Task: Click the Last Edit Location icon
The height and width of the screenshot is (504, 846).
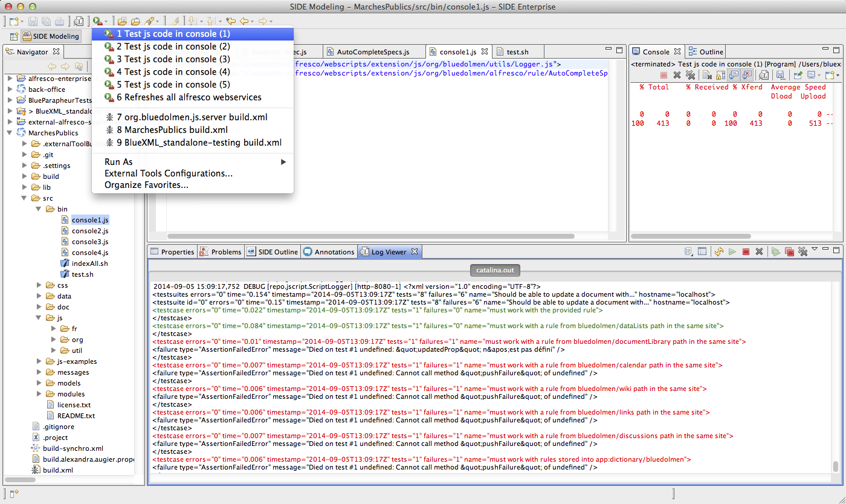Action: pos(231,21)
